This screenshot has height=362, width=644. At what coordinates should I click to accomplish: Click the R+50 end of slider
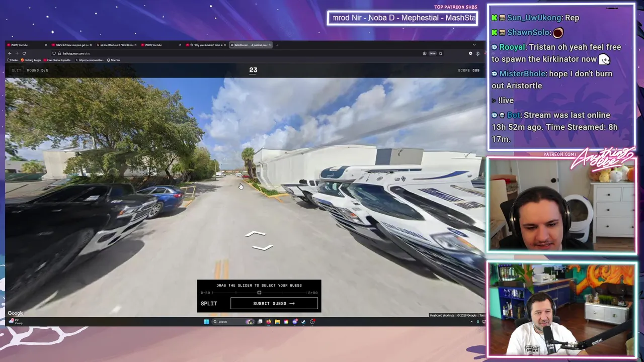[312, 293]
